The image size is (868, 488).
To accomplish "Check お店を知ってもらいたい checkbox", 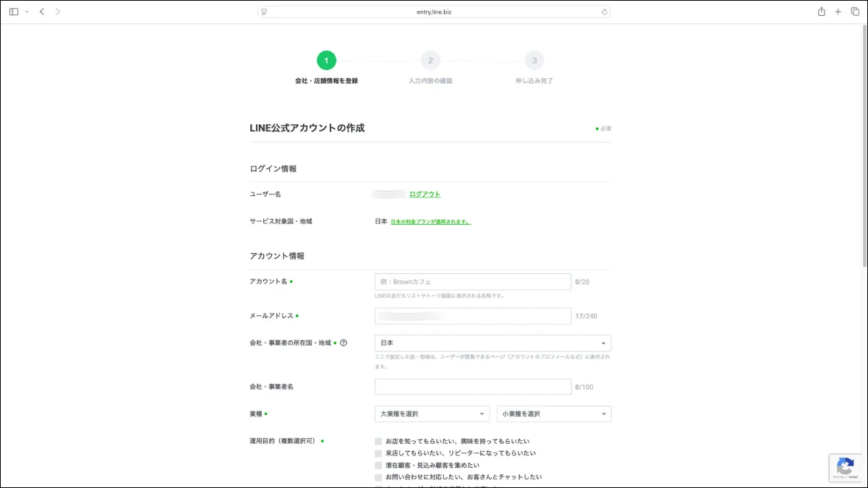I will coord(378,441).
